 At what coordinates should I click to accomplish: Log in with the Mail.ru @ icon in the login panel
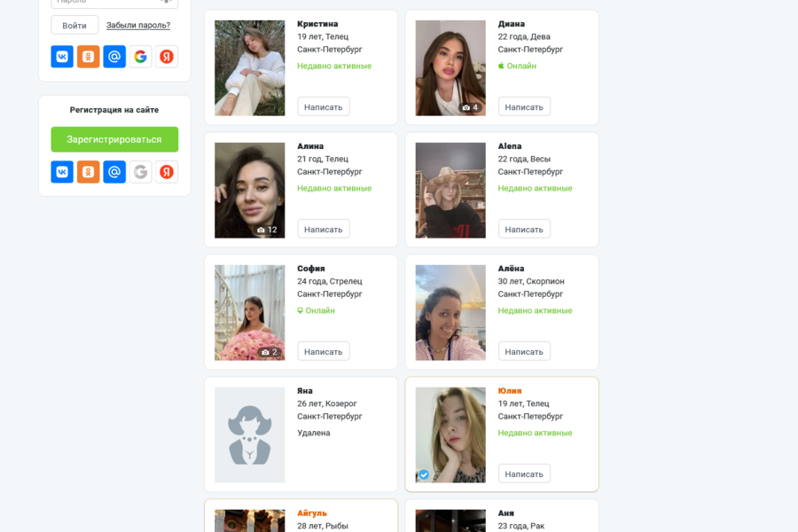(114, 57)
